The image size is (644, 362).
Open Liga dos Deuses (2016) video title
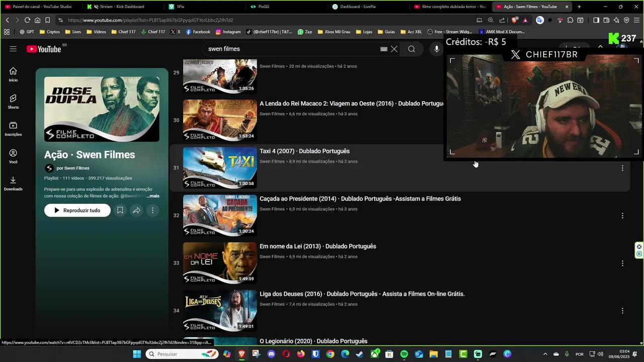[x=362, y=294]
